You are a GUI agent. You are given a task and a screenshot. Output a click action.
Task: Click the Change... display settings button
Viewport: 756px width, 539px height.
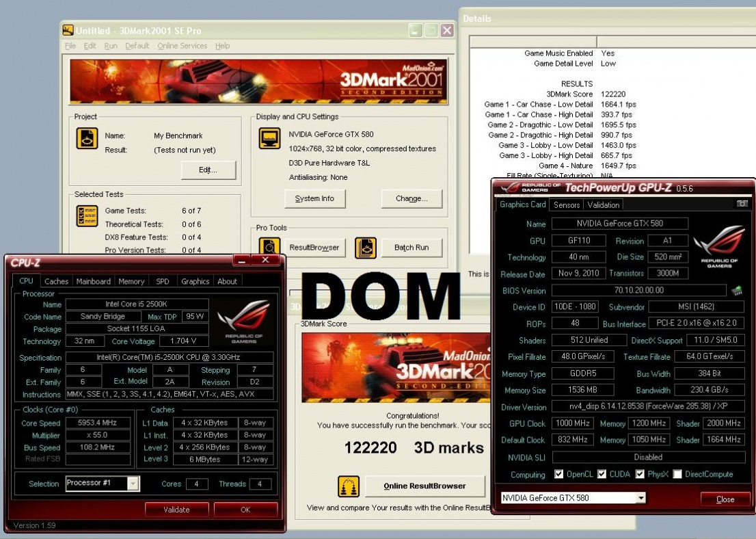pos(411,198)
